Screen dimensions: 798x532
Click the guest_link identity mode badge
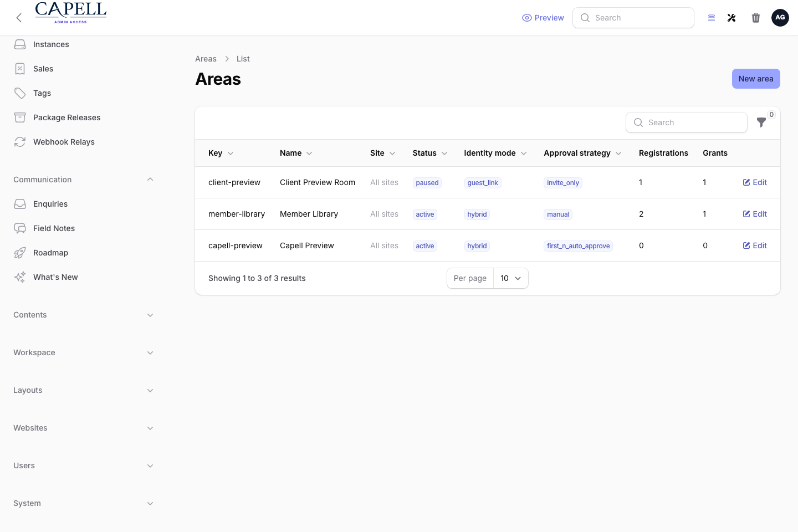pos(483,183)
